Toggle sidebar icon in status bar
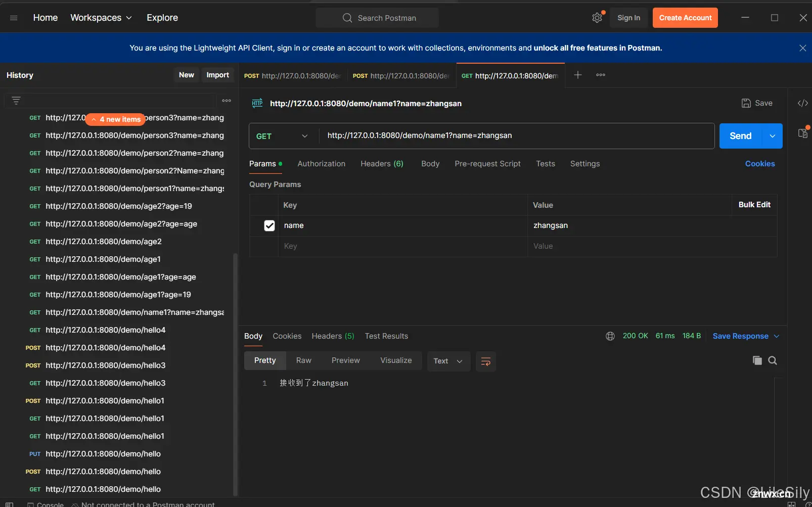This screenshot has width=812, height=507. coord(9,504)
